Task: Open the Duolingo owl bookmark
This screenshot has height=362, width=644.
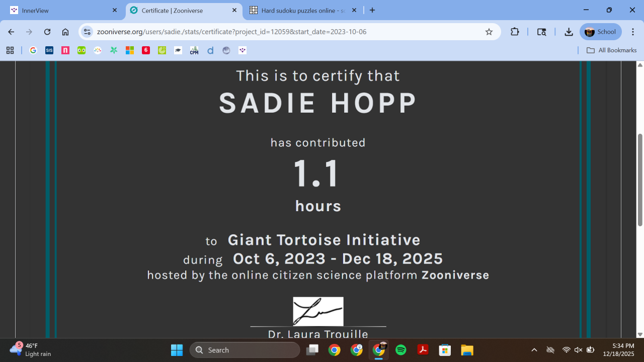Action: coord(82,50)
